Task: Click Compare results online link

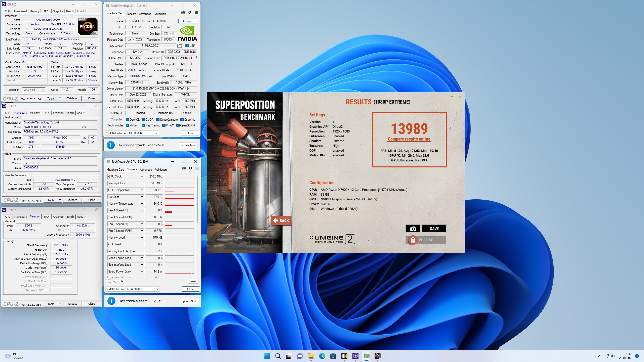Action: click(409, 139)
